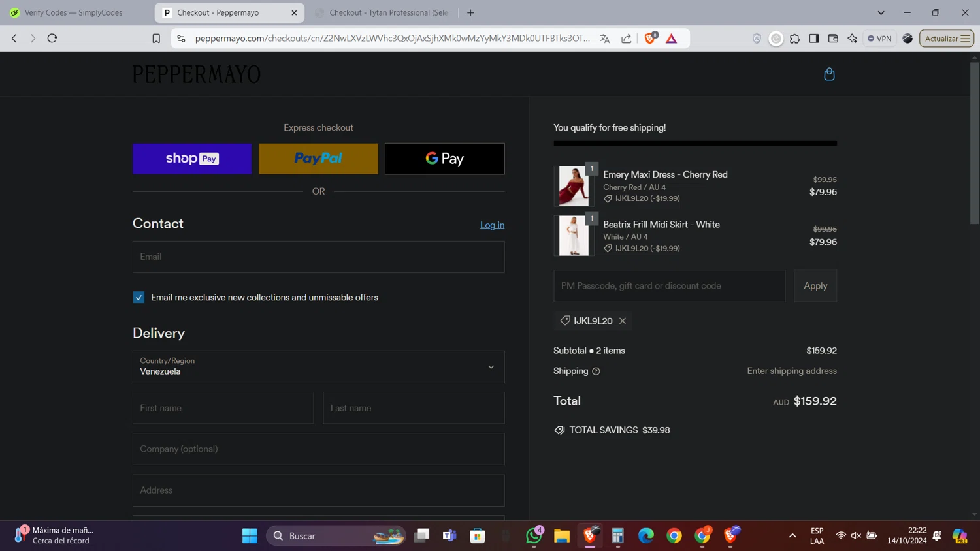Open the shopping bag cart icon

(829, 74)
